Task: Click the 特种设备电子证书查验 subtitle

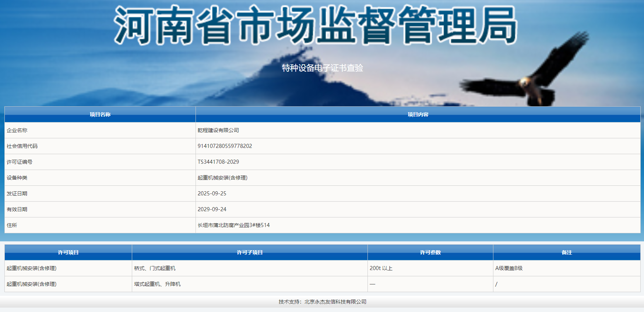Action: click(323, 68)
